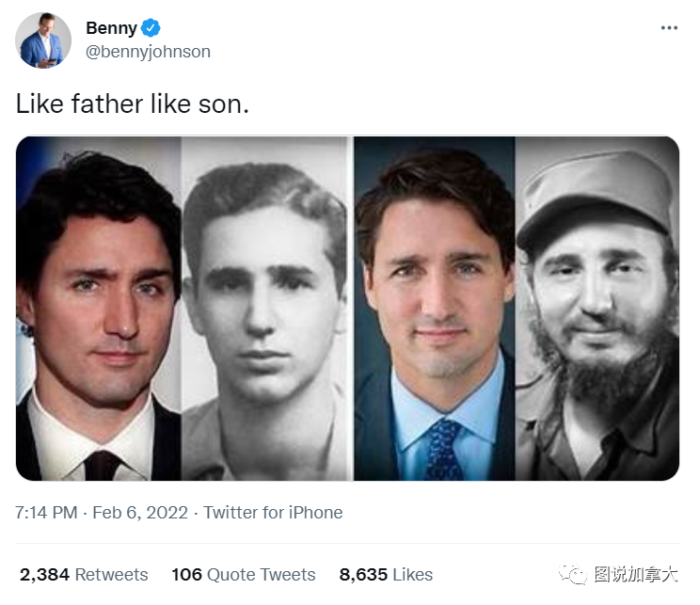This screenshot has width=700, height=605.
Task: Show the 8,635 Likes list
Action: 387,574
